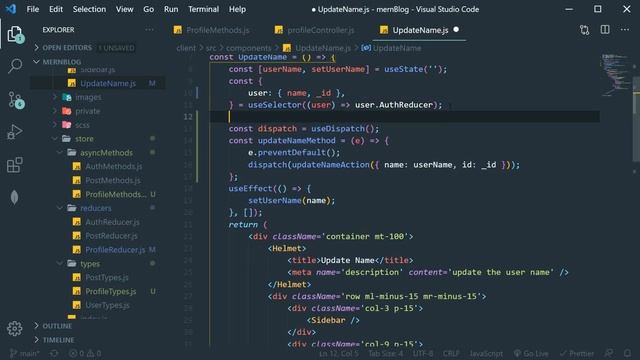Open the feedback icon in status bar
Screen dimensions: 640x360
[609, 353]
